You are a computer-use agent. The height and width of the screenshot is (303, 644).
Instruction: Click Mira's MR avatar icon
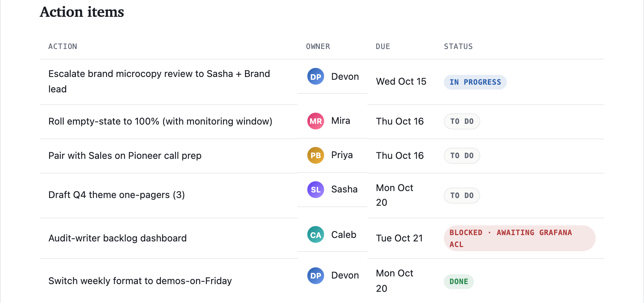315,121
